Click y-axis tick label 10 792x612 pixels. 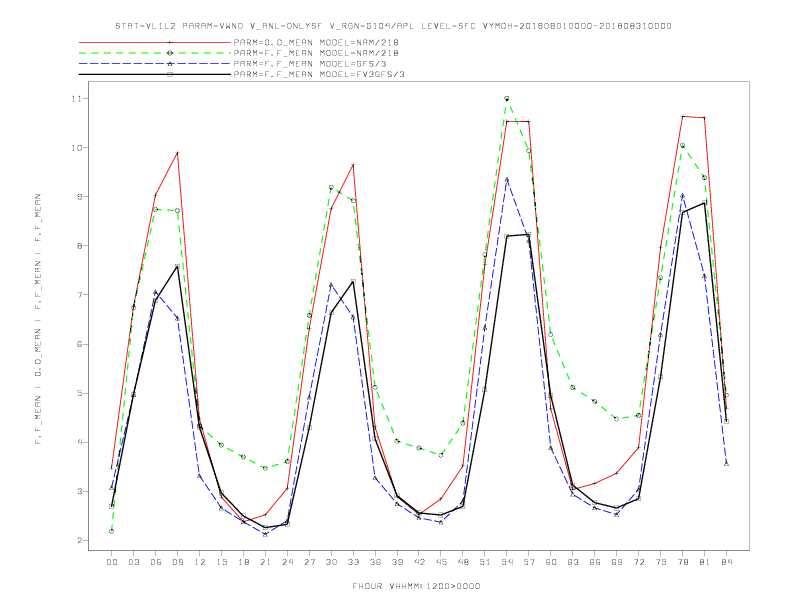[77, 147]
